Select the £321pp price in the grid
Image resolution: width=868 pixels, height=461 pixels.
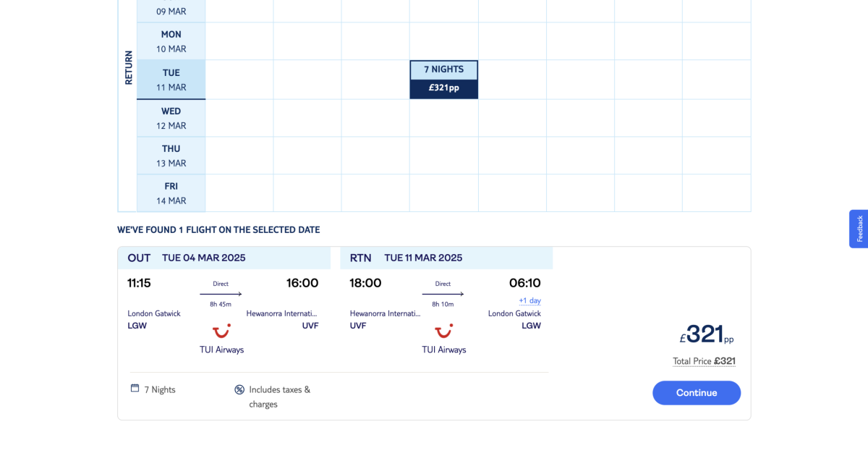(443, 88)
